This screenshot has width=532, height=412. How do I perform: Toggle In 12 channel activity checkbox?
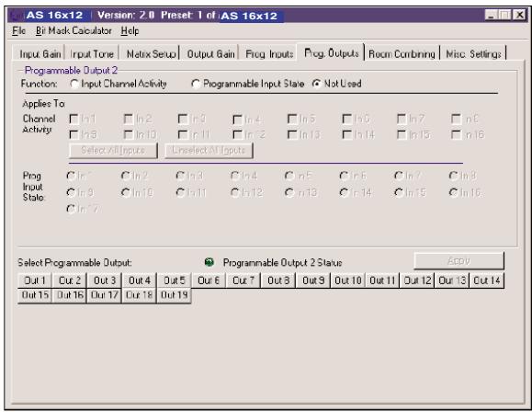(x=237, y=134)
